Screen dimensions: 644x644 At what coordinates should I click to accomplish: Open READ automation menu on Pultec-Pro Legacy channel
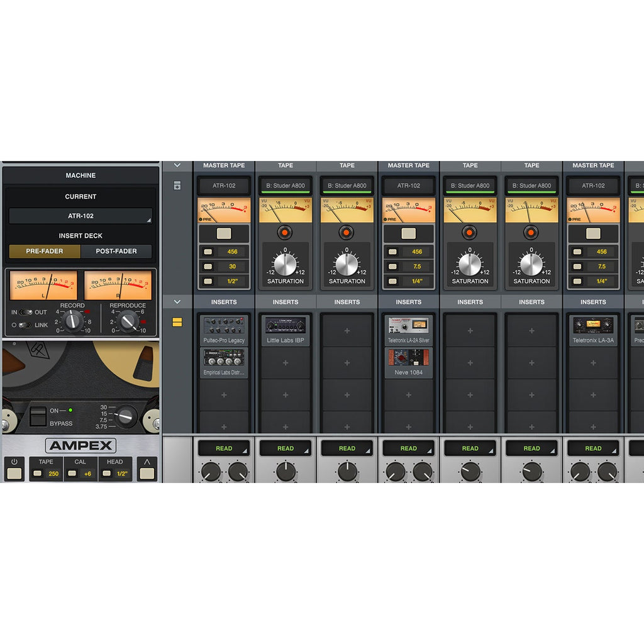[224, 448]
